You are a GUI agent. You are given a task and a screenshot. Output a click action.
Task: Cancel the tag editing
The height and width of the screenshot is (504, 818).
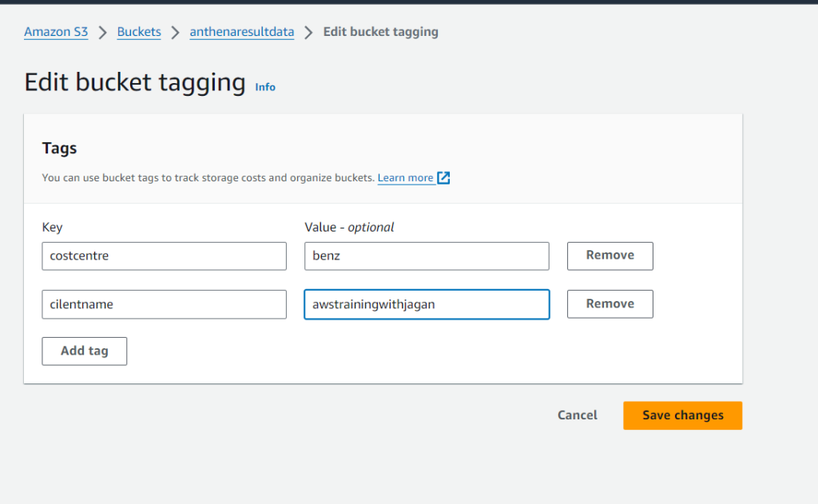(577, 415)
